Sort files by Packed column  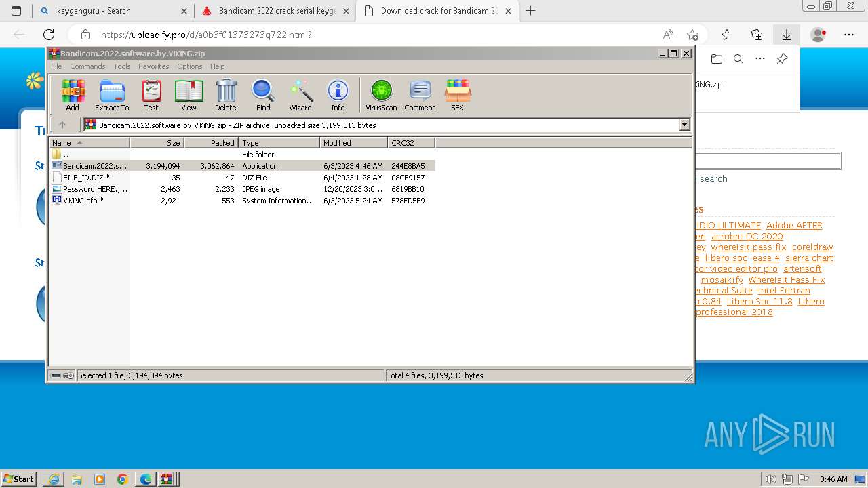click(211, 142)
